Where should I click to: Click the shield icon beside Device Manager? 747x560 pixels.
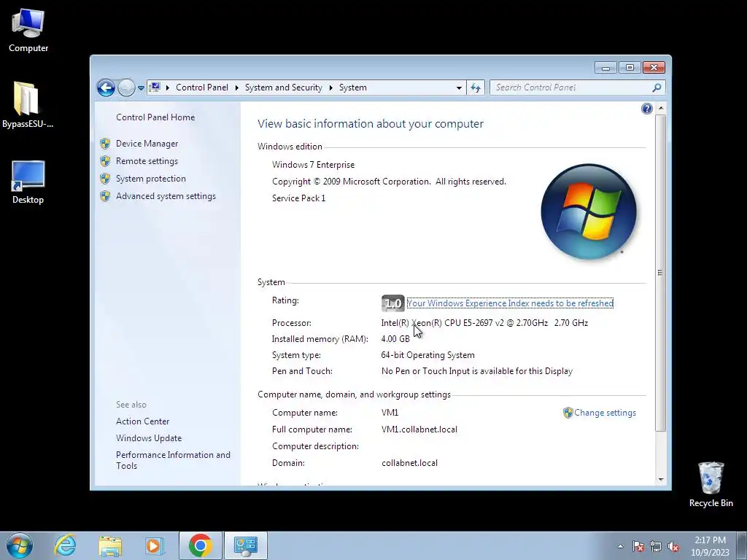105,144
